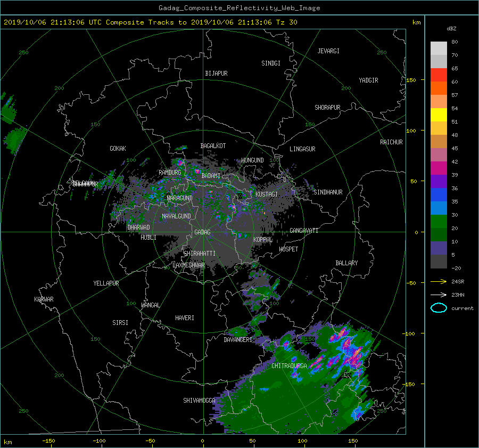Select the yellow 51 dBZ color swatch
Image resolution: width=479 pixels, height=448 pixels.
(x=439, y=115)
